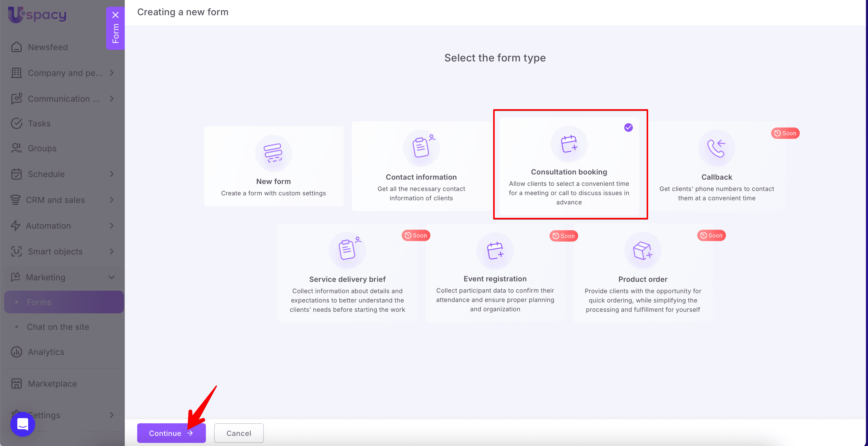Click the Analytics icon

[17, 352]
